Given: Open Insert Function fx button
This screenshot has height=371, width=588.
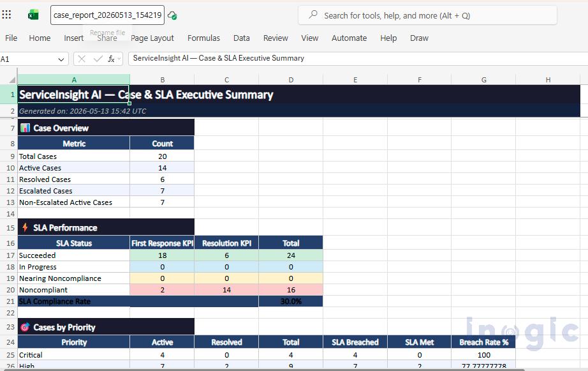Looking at the screenshot, I should point(112,59).
